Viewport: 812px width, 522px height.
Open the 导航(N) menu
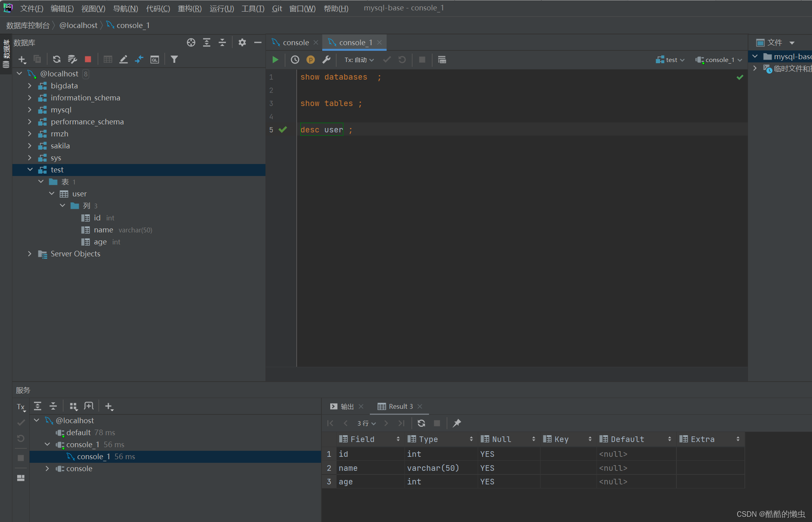pyautogui.click(x=125, y=8)
